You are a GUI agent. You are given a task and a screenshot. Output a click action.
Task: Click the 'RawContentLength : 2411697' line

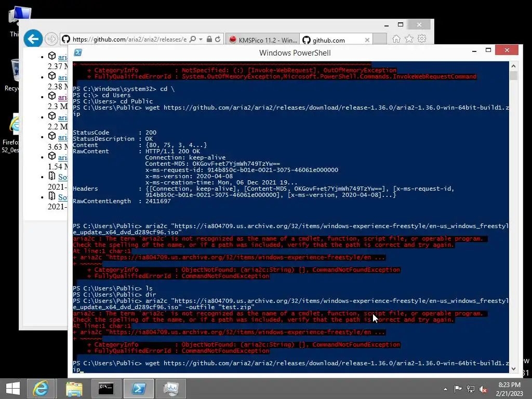click(x=122, y=201)
